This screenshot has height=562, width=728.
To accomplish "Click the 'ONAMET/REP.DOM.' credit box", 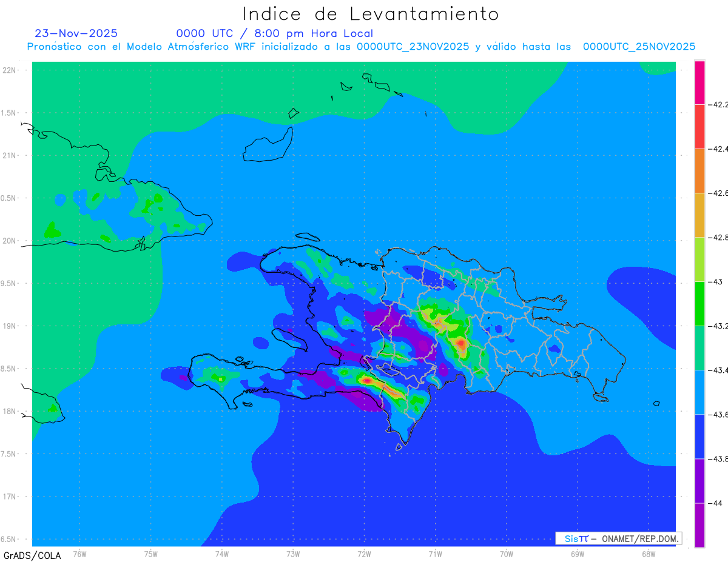I will pos(618,538).
